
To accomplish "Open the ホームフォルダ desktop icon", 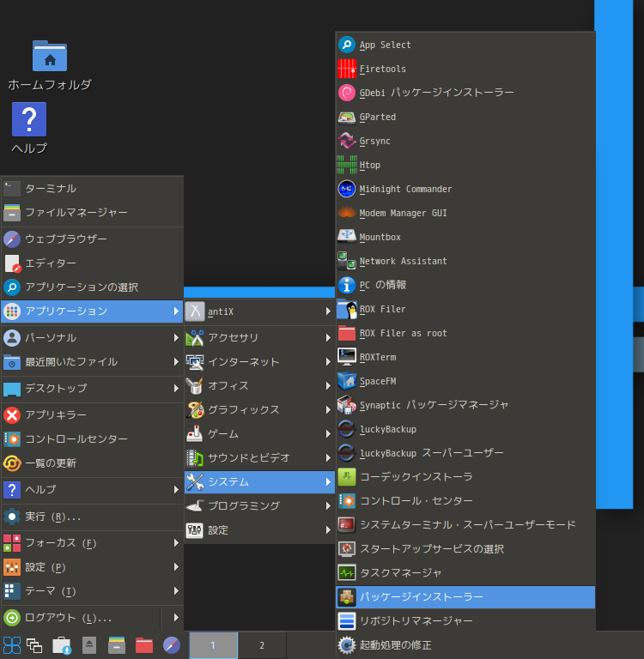I will (50, 56).
